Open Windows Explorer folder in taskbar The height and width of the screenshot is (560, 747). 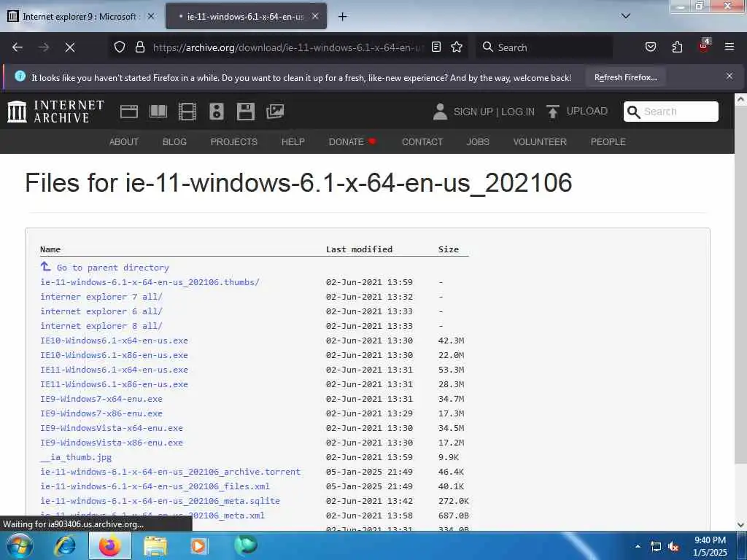tap(155, 546)
